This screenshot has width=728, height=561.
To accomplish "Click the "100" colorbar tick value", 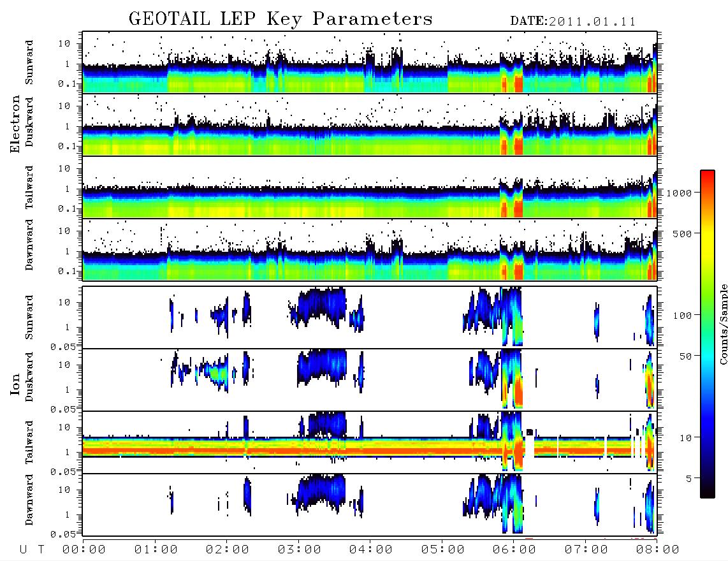I will (682, 316).
